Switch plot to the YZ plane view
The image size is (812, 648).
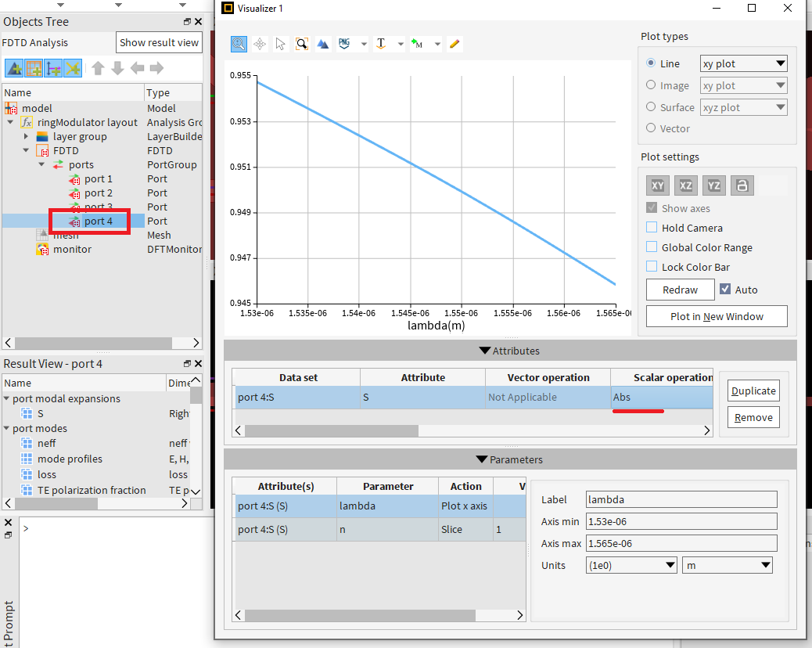(x=714, y=185)
